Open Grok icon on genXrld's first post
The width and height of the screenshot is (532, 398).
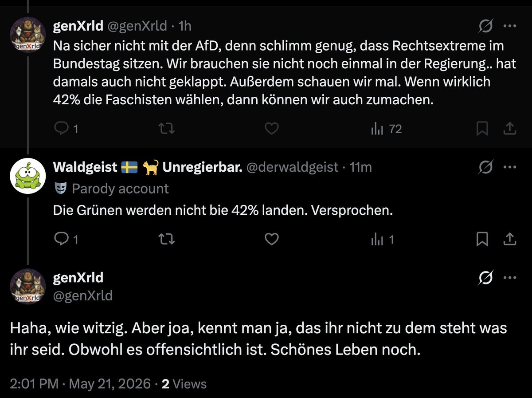[x=486, y=27]
